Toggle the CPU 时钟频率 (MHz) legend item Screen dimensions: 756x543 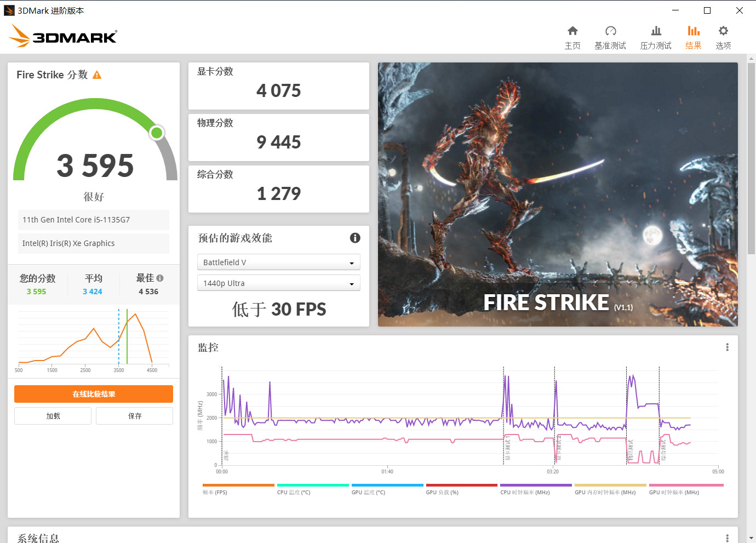536,489
